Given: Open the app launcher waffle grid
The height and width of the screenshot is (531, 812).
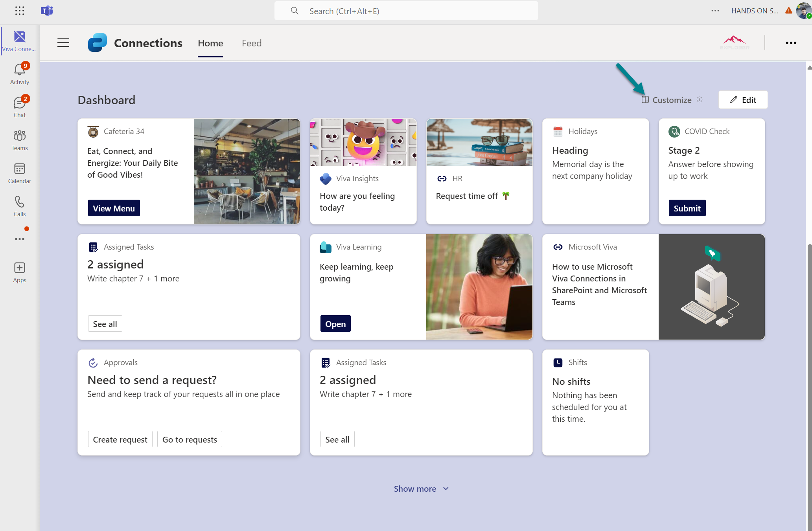Looking at the screenshot, I should click(19, 11).
